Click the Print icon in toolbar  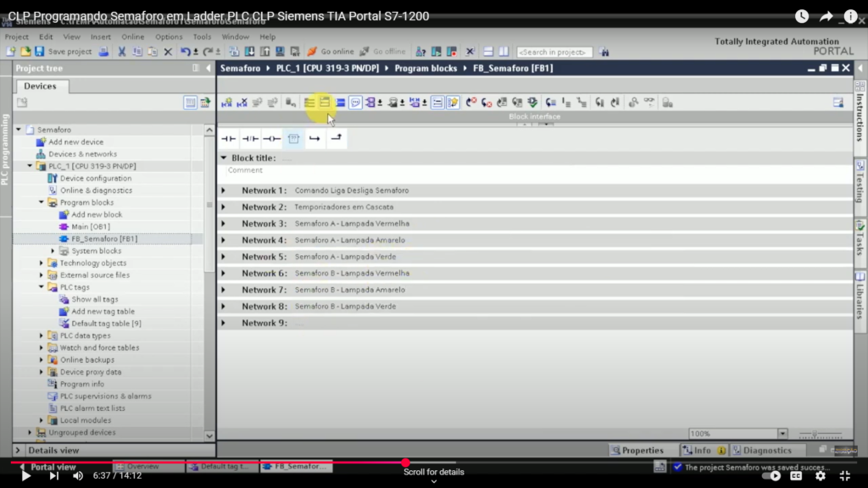coord(103,52)
